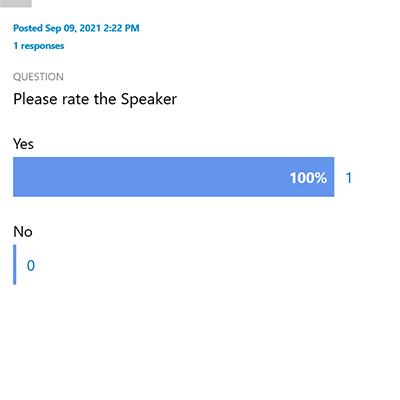The width and height of the screenshot is (400, 400).
Task: Select the No answer label
Action: (x=23, y=232)
